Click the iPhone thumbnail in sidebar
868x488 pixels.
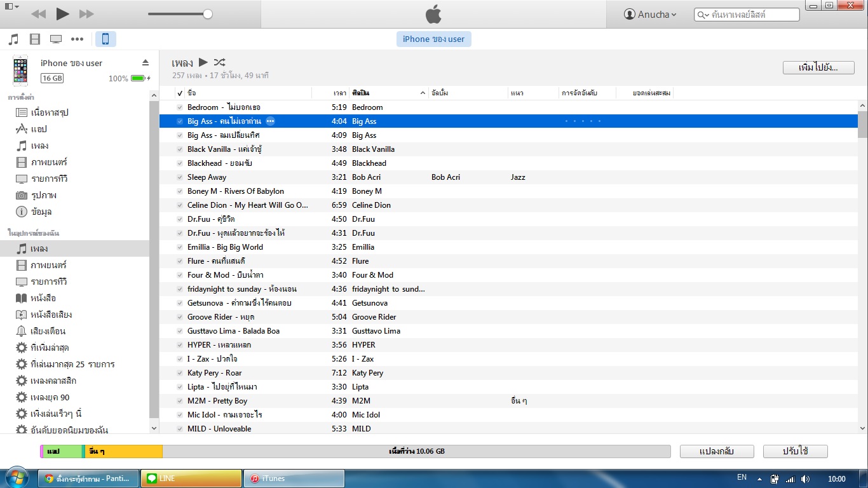[20, 71]
